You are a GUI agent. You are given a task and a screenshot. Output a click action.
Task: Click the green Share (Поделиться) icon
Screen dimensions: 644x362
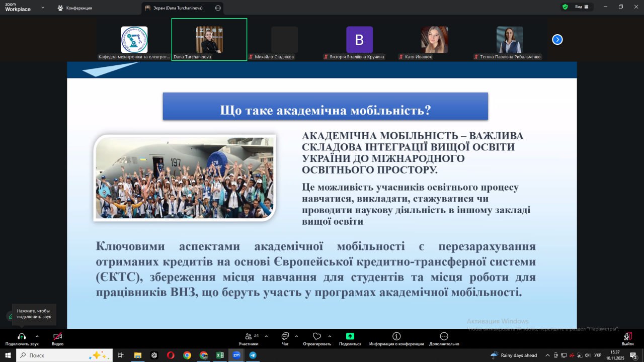pos(350,336)
